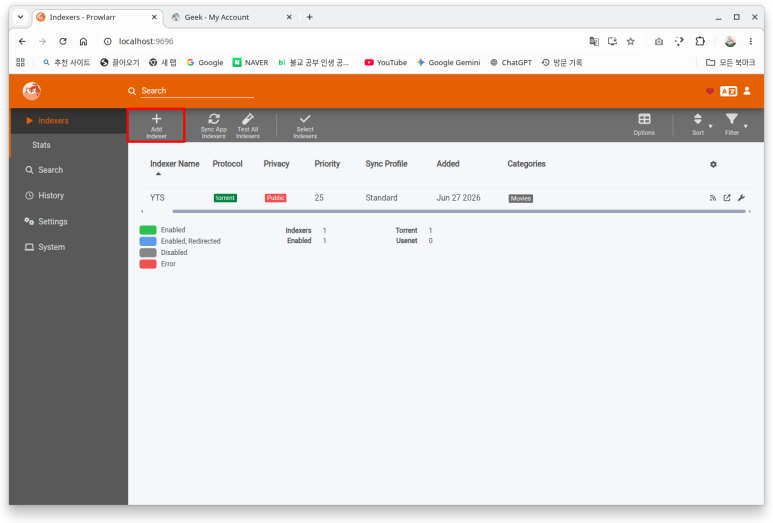Click scrollbar right arrow
The image size is (773, 523).
750,211
